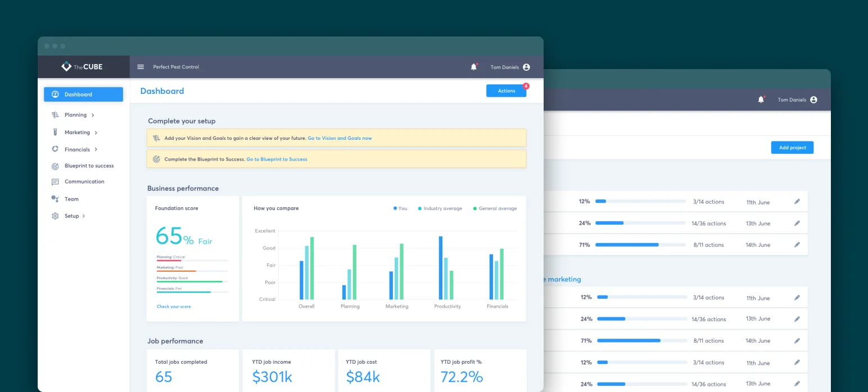Image resolution: width=868 pixels, height=392 pixels.
Task: Click the Planning: Critical progress bar
Action: [x=192, y=261]
